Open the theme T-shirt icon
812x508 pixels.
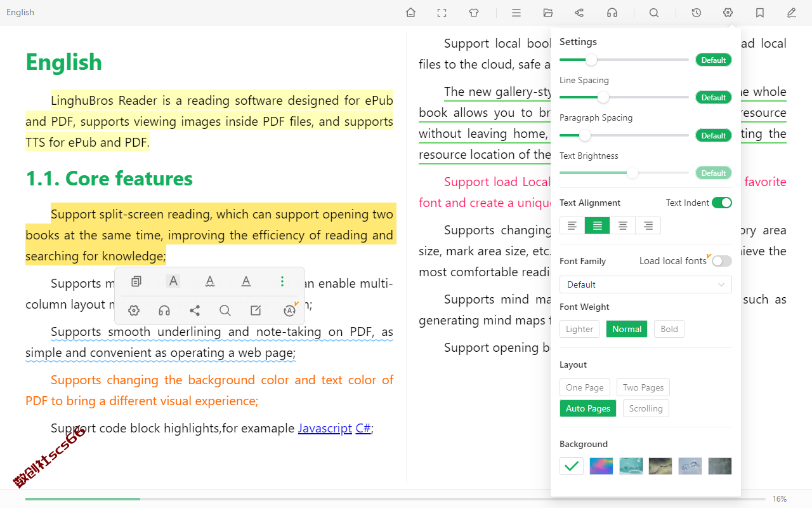[474, 13]
